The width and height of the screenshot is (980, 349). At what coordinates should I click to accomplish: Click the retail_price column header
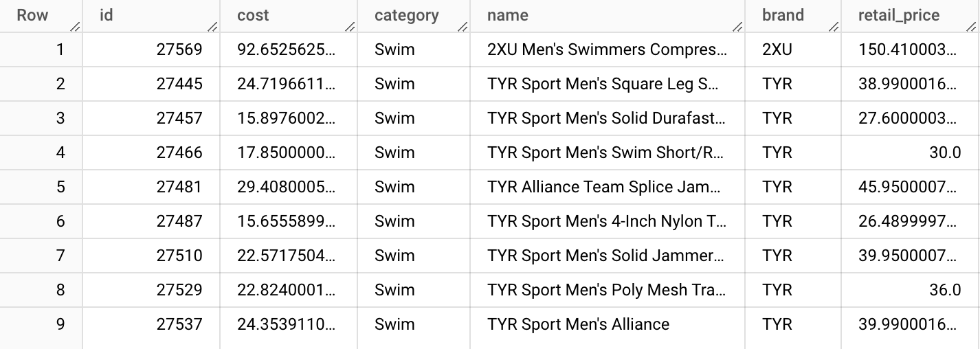pos(898,15)
